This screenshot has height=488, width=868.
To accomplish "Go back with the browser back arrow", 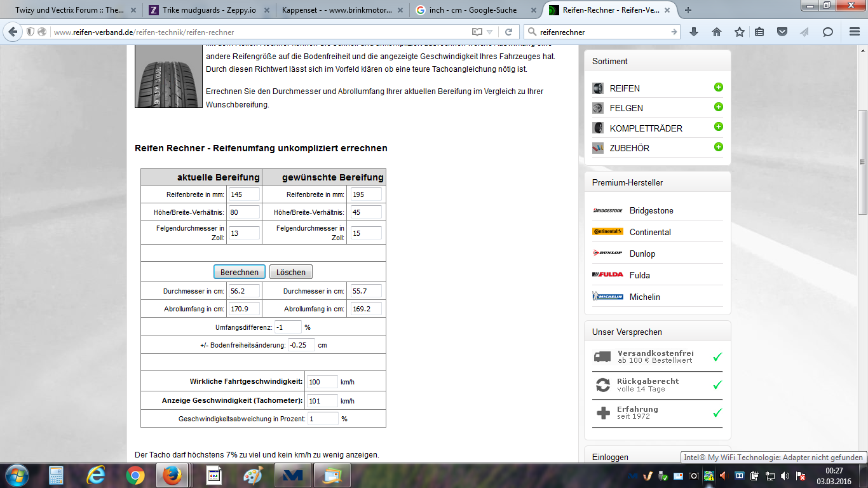I will 13,32.
